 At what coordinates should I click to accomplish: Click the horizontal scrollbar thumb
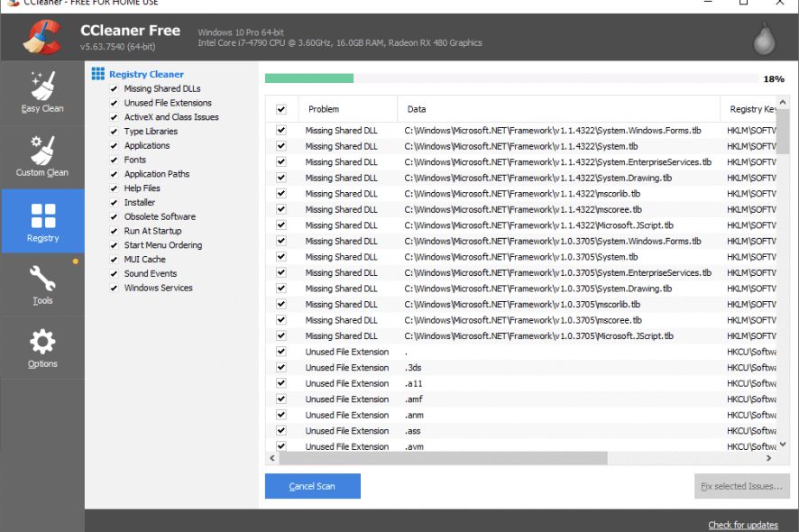tap(444, 458)
